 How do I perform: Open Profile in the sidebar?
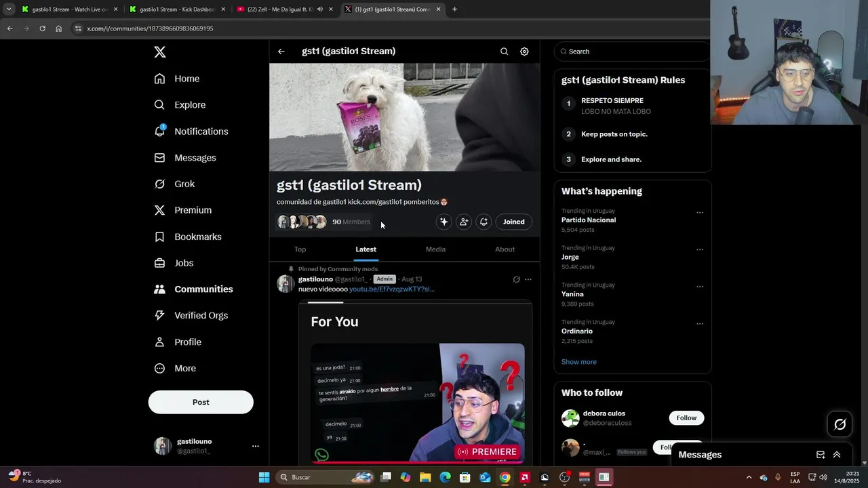pyautogui.click(x=178, y=342)
